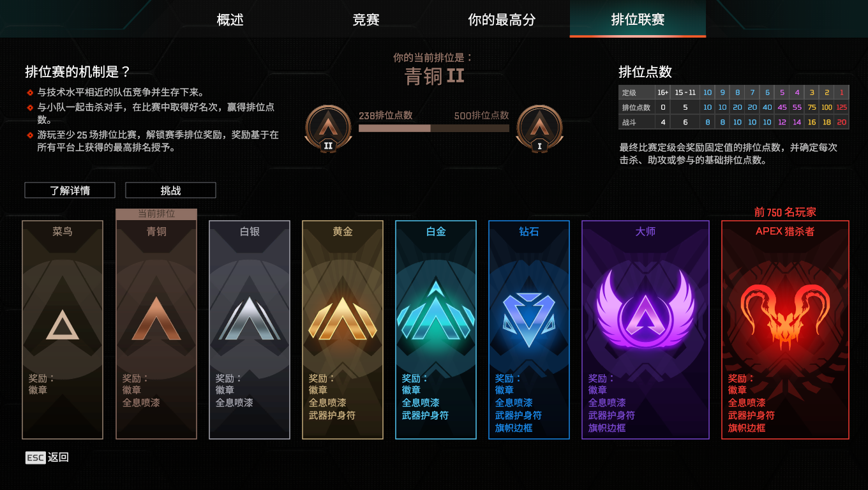The width and height of the screenshot is (868, 490).
Task: Select the 青铜 bronze rank emblem
Action: tap(156, 318)
